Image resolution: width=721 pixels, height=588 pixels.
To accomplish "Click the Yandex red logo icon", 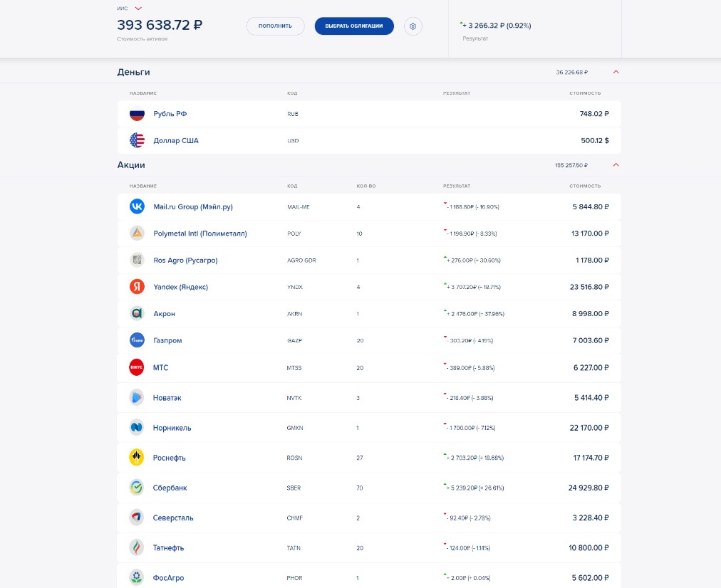I will [137, 287].
